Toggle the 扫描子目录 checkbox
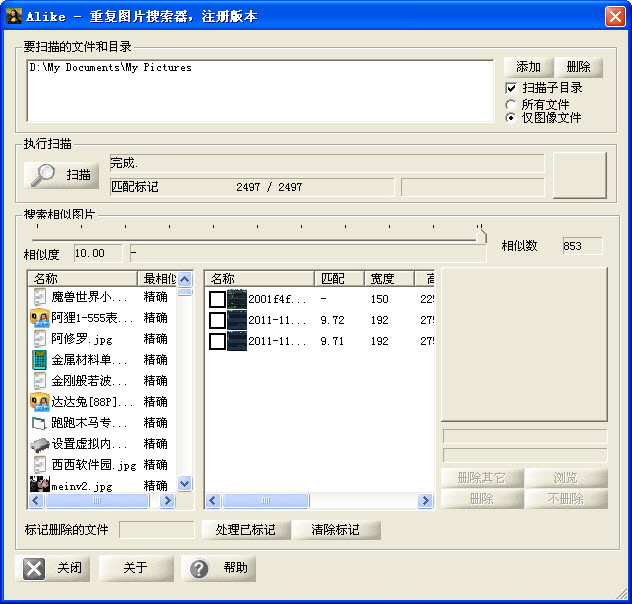 [511, 88]
